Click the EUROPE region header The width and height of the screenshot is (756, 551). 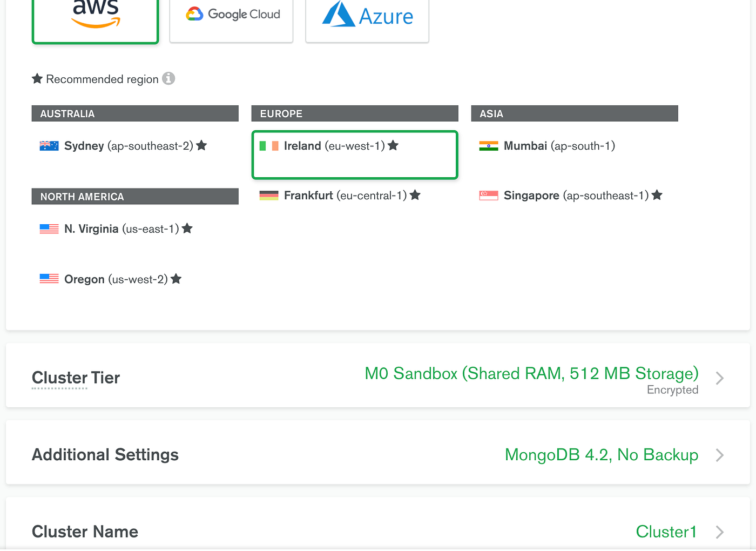point(355,113)
